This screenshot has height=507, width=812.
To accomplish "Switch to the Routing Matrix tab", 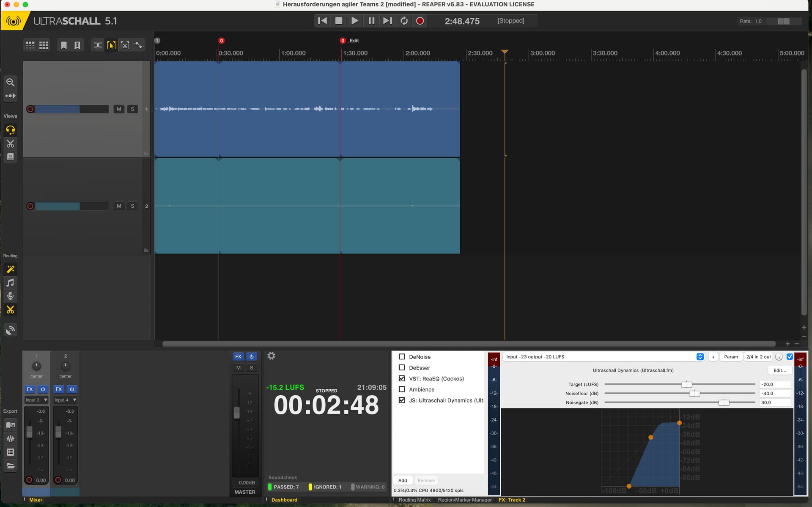I will click(x=414, y=500).
